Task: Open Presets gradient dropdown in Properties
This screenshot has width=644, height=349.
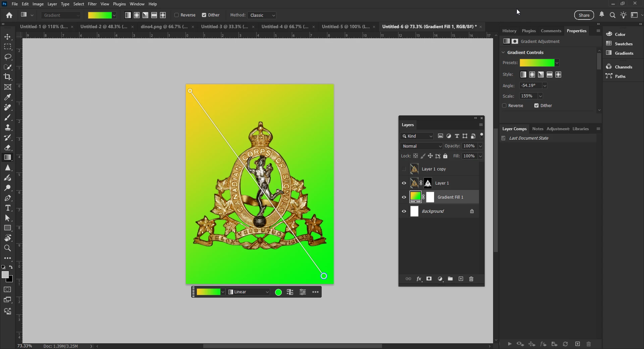Action: click(x=557, y=63)
